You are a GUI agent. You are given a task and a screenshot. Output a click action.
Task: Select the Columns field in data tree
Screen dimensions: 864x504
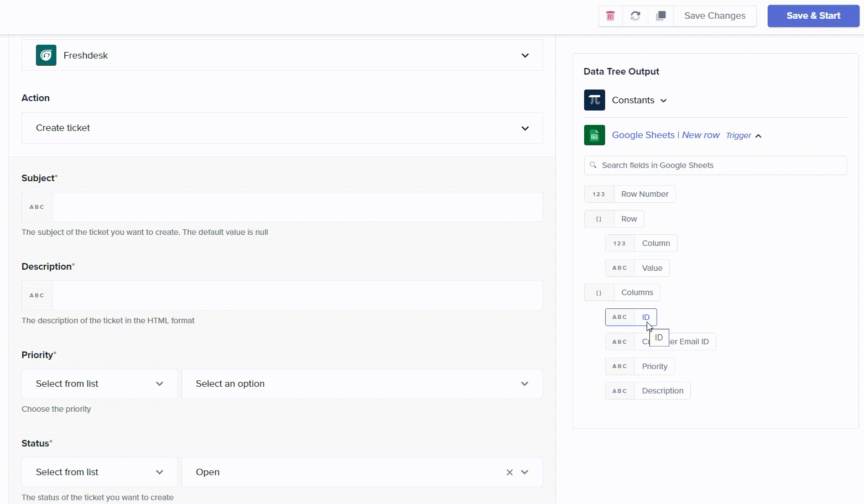click(x=622, y=292)
